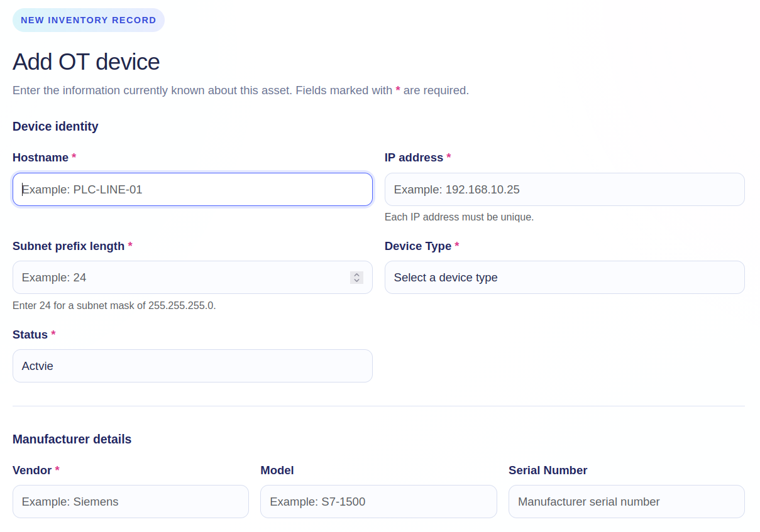This screenshot has height=532, width=760.
Task: Click the 'Enter 24 for a subnet mask' hint
Action: click(114, 306)
